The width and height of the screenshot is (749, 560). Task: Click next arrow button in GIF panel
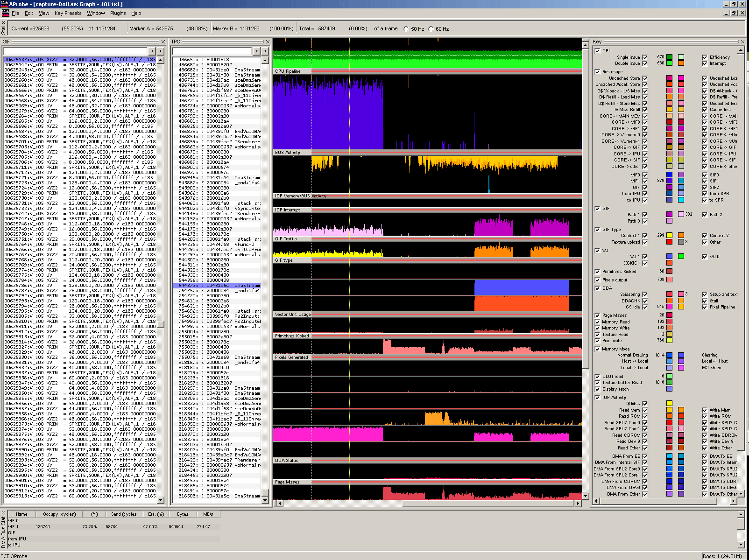(161, 51)
